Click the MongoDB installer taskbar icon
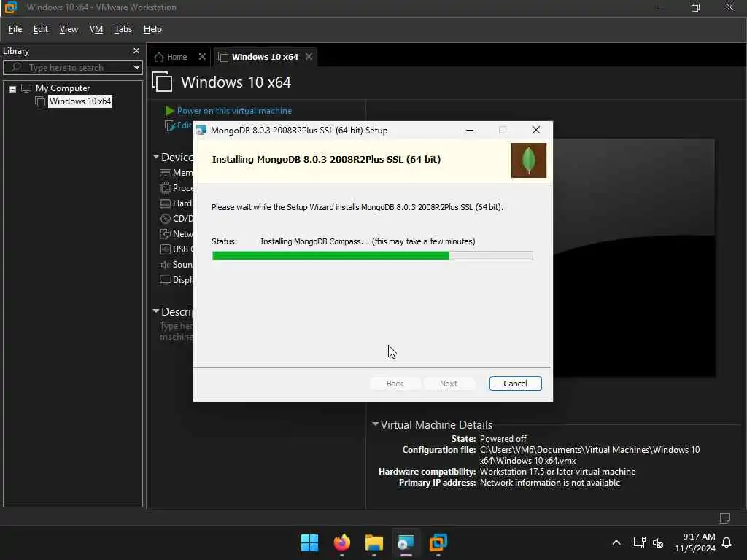Image resolution: width=747 pixels, height=560 pixels. [406, 542]
